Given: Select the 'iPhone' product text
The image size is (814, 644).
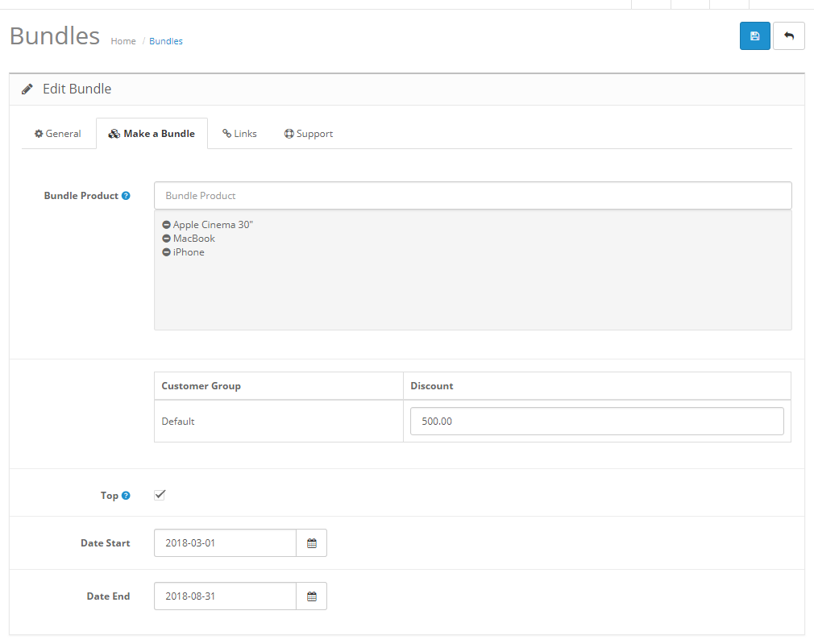Looking at the screenshot, I should click(x=189, y=252).
